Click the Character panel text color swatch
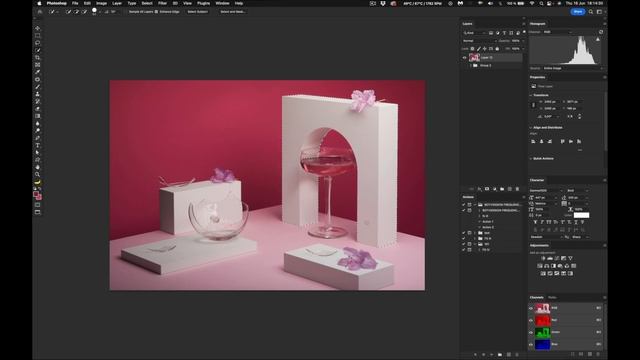 click(581, 215)
